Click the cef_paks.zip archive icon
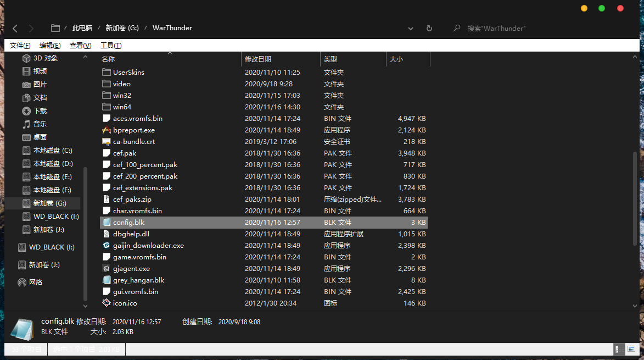Image resolution: width=644 pixels, height=360 pixels. pyautogui.click(x=107, y=200)
